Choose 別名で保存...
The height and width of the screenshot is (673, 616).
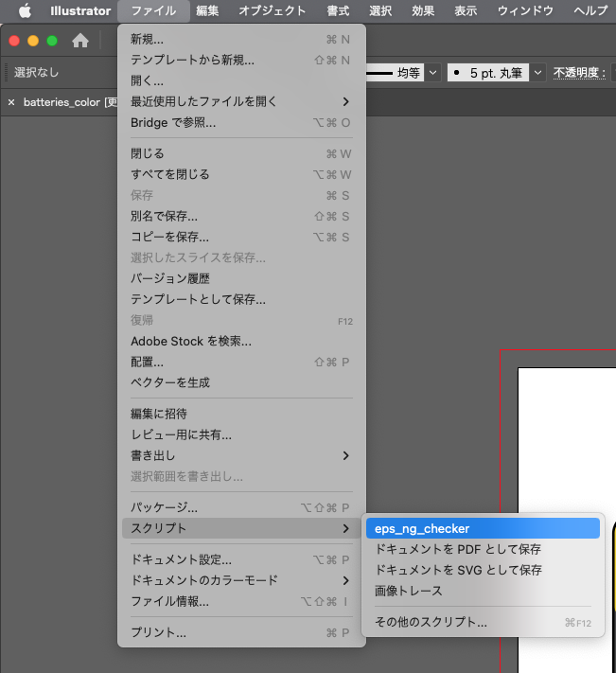(x=241, y=217)
